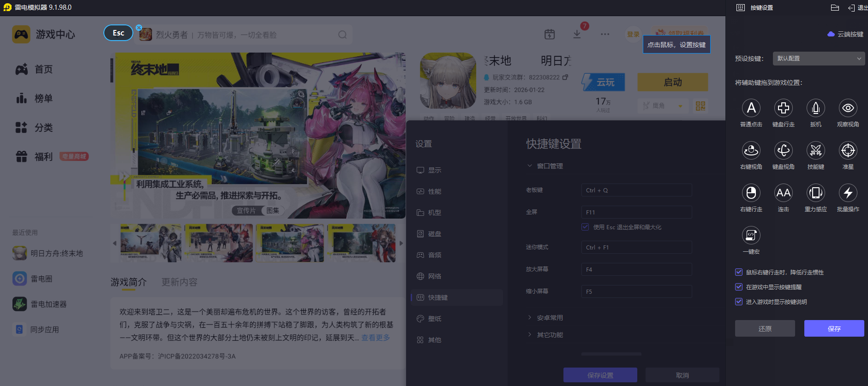Select the 右键视角 key icon

pyautogui.click(x=751, y=150)
